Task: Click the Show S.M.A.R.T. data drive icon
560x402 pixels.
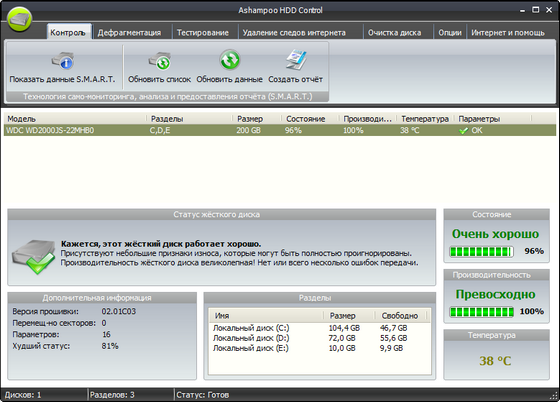Action: pyautogui.click(x=62, y=61)
